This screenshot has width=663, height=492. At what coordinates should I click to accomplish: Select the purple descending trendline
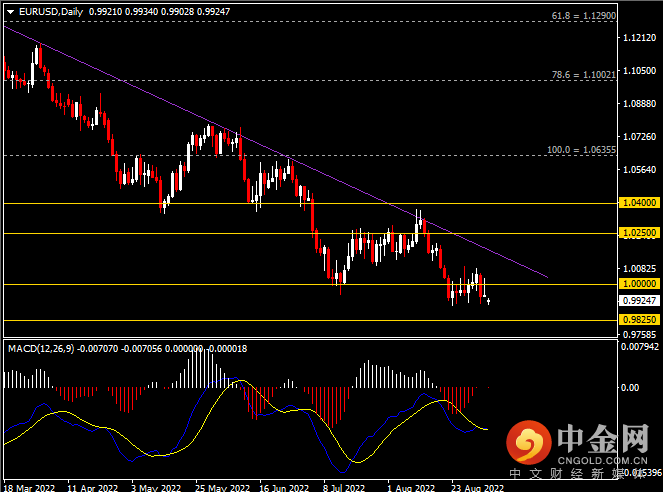275,151
